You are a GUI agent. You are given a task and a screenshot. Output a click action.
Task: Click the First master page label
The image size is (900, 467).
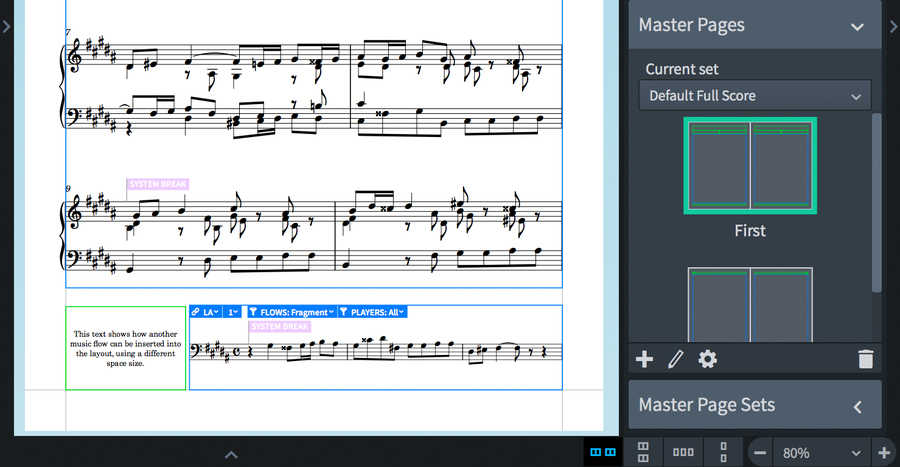pos(750,231)
